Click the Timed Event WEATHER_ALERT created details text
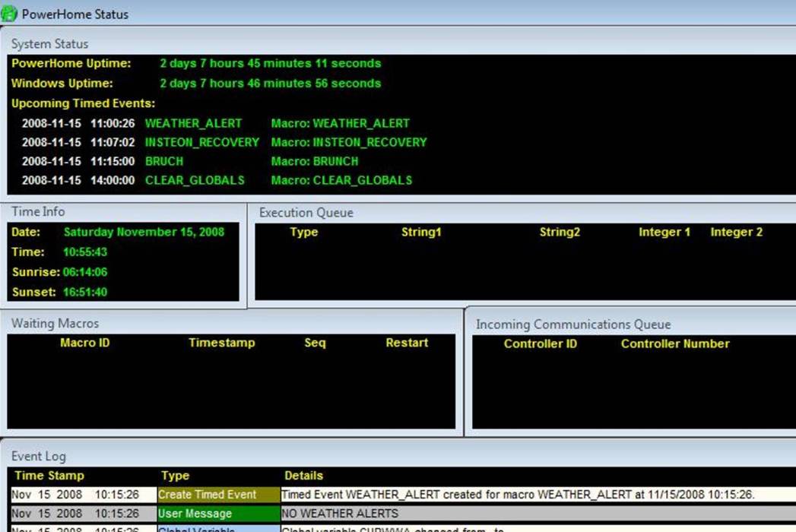 pyautogui.click(x=518, y=495)
